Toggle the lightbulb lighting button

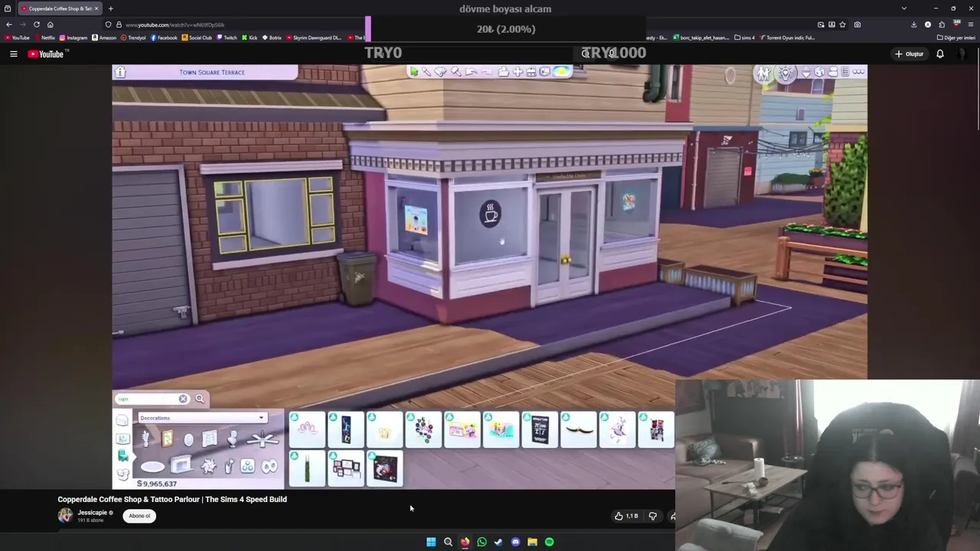[x=786, y=73]
